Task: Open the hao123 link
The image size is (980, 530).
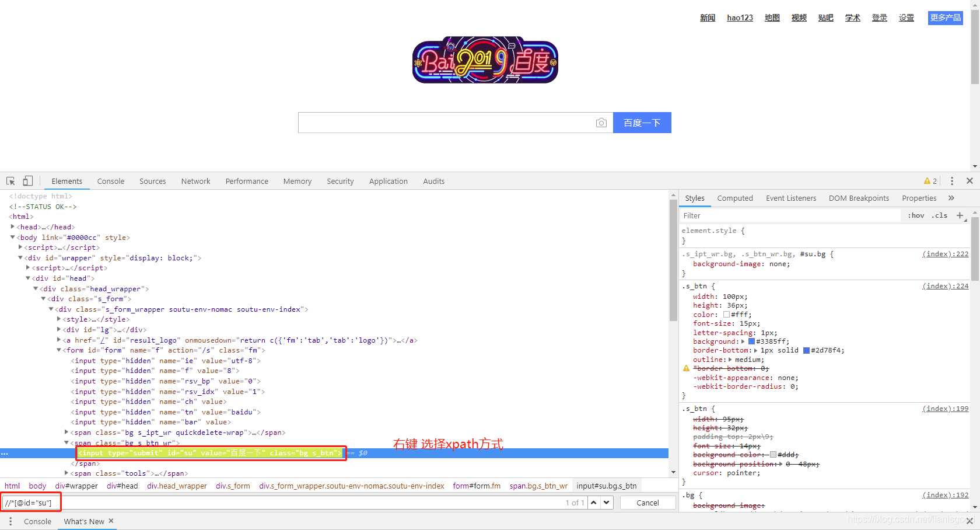Action: pos(740,18)
